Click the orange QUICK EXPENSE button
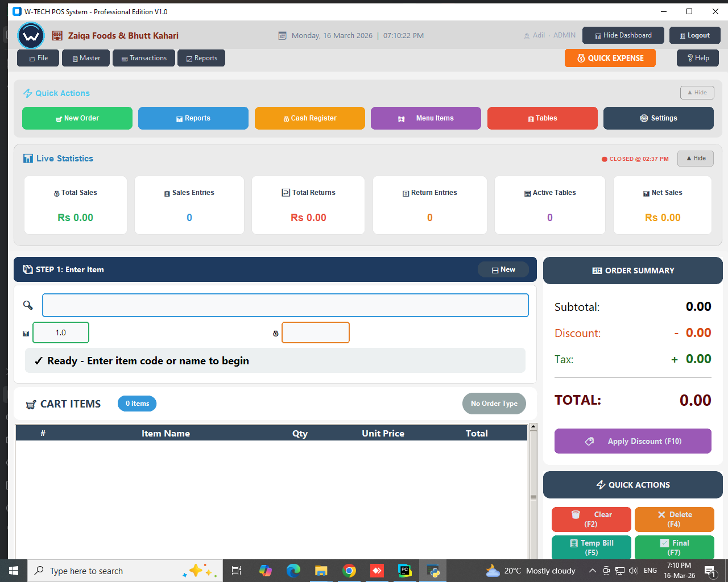728x582 pixels. coord(610,58)
